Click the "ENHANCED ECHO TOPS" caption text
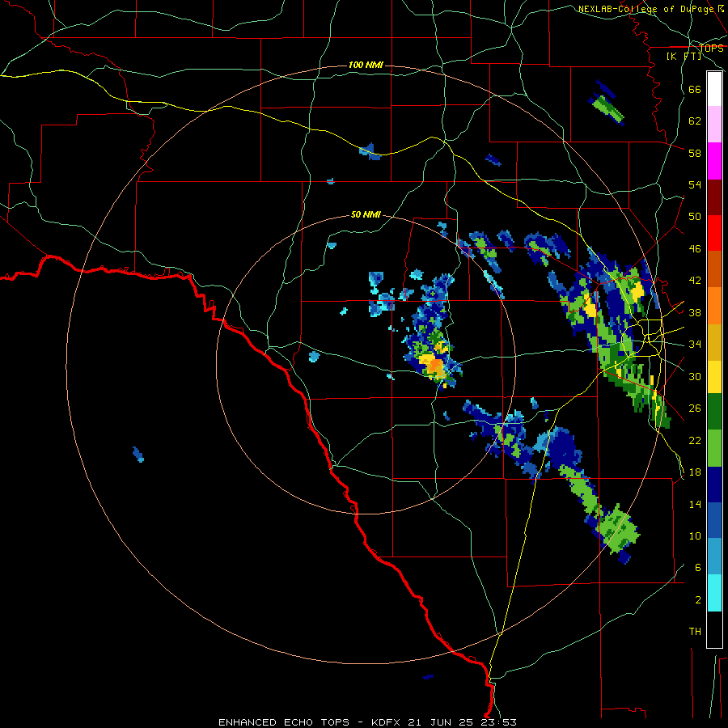This screenshot has height=728, width=728. (x=284, y=722)
